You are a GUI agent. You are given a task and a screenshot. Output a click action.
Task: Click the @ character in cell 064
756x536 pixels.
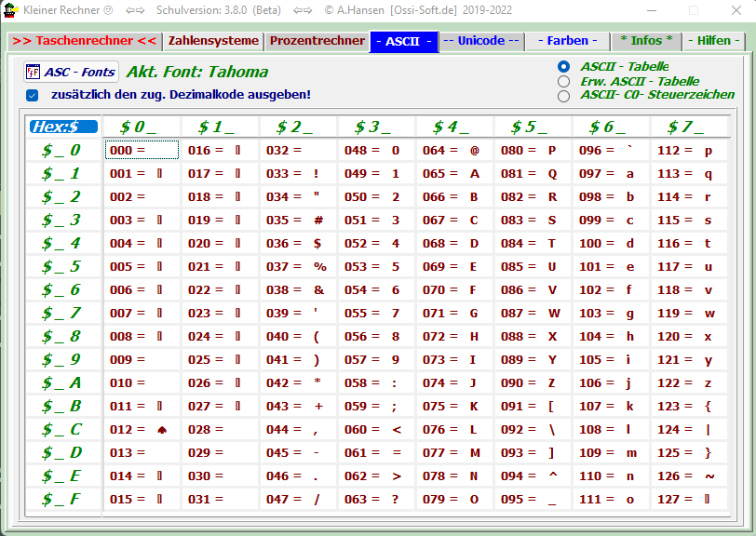(474, 150)
